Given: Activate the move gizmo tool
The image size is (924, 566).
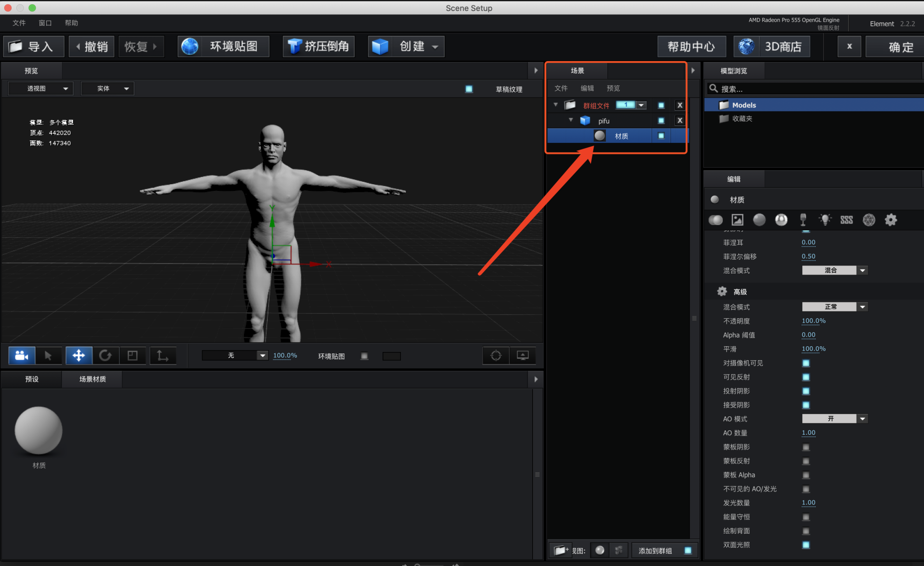Looking at the screenshot, I should tap(78, 356).
